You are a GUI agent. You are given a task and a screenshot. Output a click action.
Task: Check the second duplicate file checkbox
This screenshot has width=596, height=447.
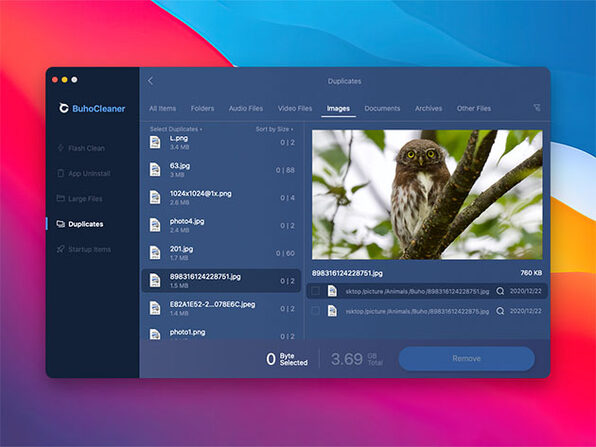315,311
